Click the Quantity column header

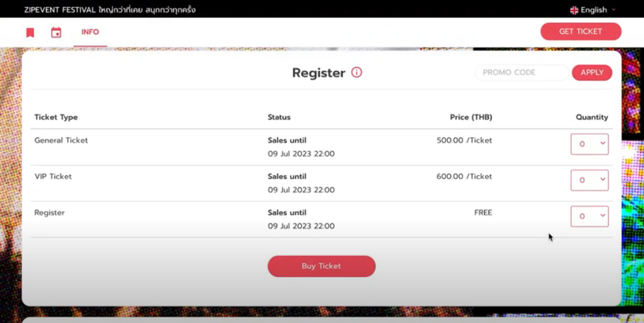click(592, 117)
